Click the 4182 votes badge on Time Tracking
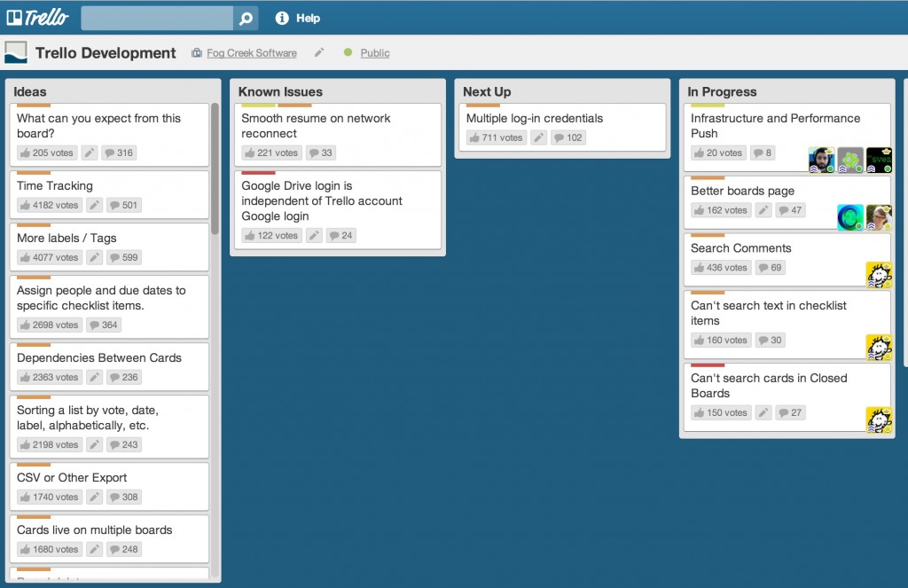 [x=50, y=205]
